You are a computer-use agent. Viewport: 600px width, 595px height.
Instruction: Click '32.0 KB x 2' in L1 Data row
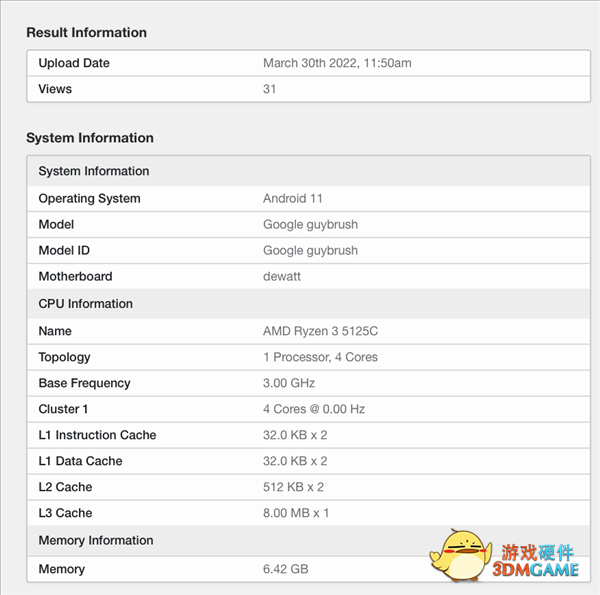coord(295,461)
